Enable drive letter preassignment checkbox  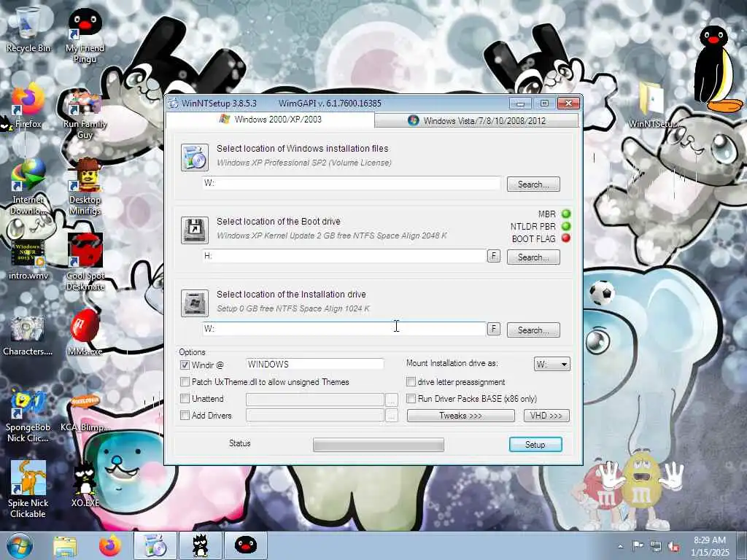coord(411,381)
